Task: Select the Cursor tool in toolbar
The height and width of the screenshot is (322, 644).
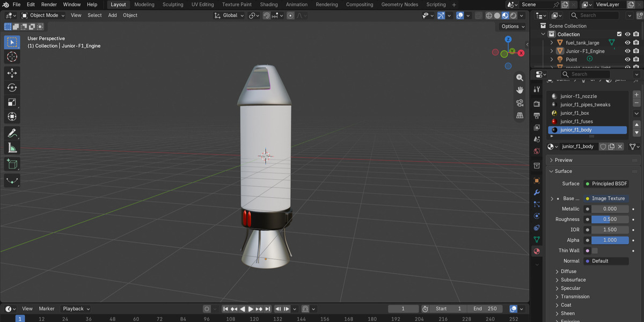Action: 12,56
